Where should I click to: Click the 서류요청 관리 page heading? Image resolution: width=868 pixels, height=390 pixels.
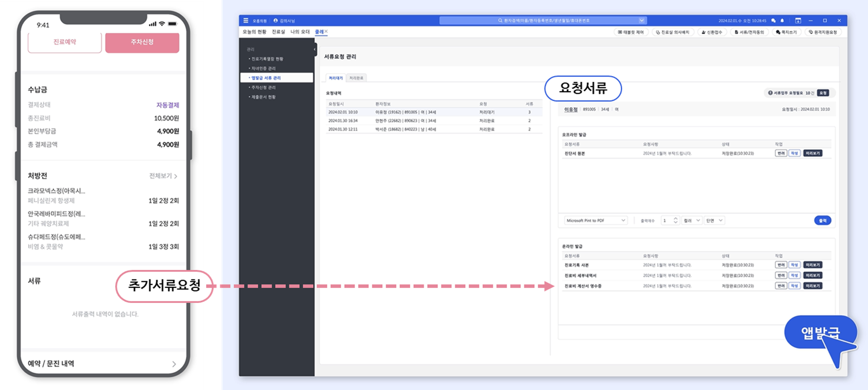click(x=340, y=57)
